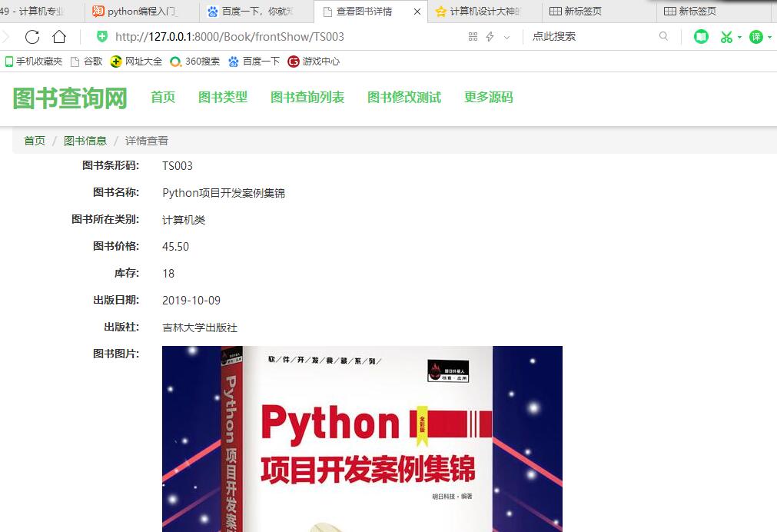Viewport: 777px width, 532px height.
Task: Click the green security shield icon
Action: 102,36
